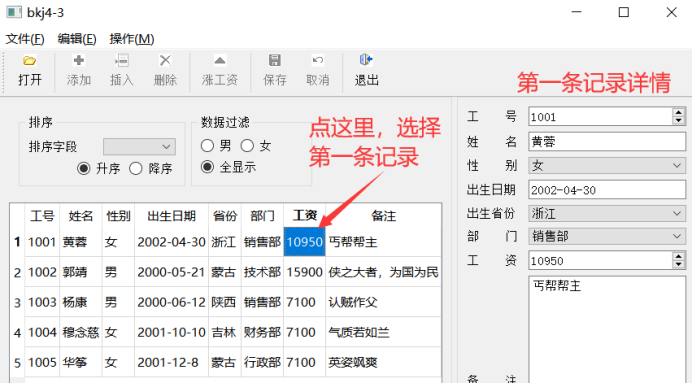Click the highlighted salary cell 10950

point(305,242)
